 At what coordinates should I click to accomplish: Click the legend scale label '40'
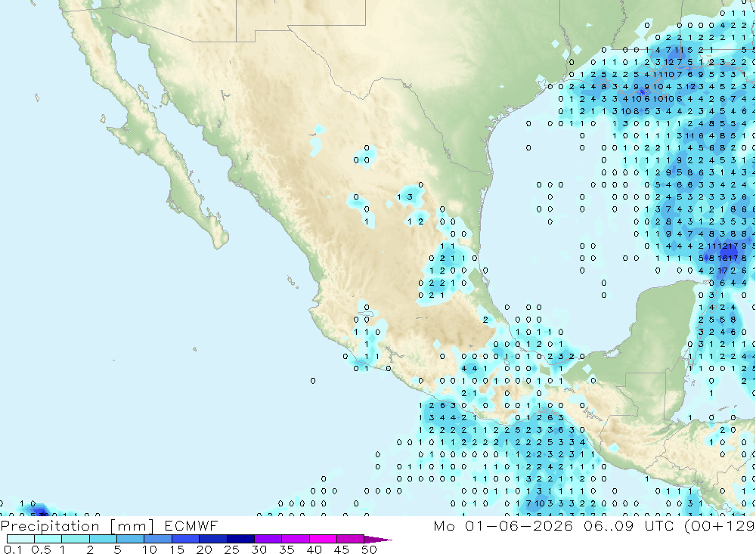(x=314, y=549)
